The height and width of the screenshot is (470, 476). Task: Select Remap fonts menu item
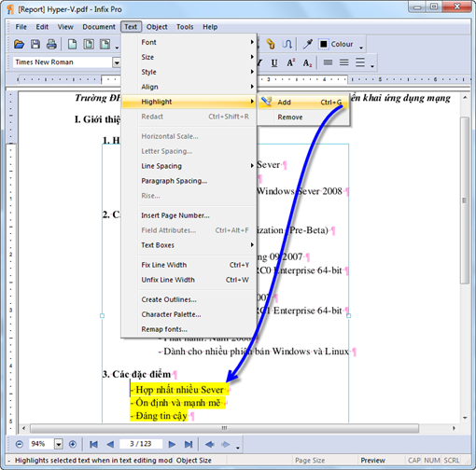(189, 329)
